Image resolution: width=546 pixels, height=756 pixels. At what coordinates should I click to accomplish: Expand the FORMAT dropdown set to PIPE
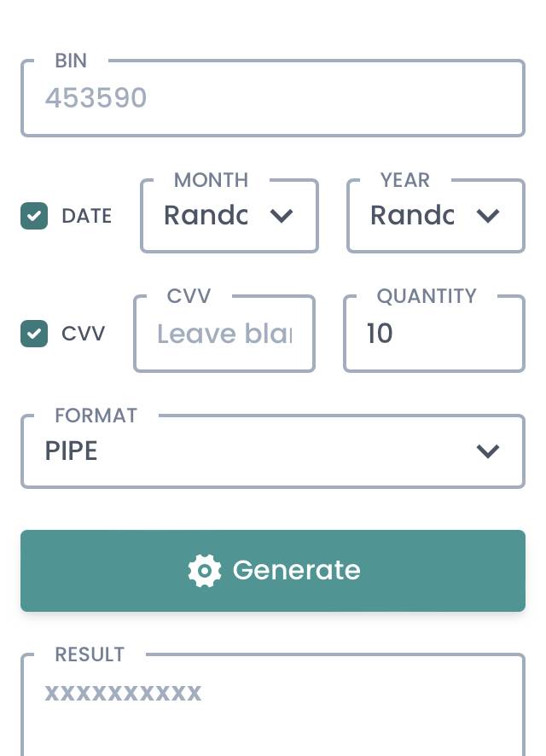(256, 451)
